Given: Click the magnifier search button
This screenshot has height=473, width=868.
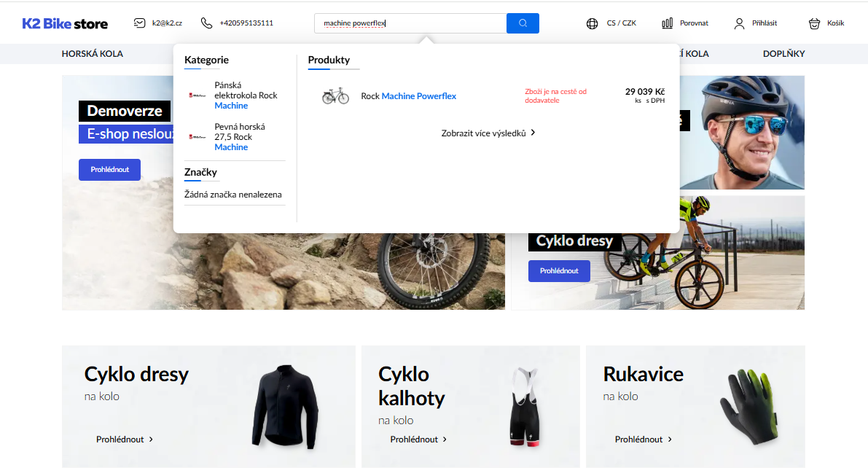Looking at the screenshot, I should pyautogui.click(x=523, y=23).
